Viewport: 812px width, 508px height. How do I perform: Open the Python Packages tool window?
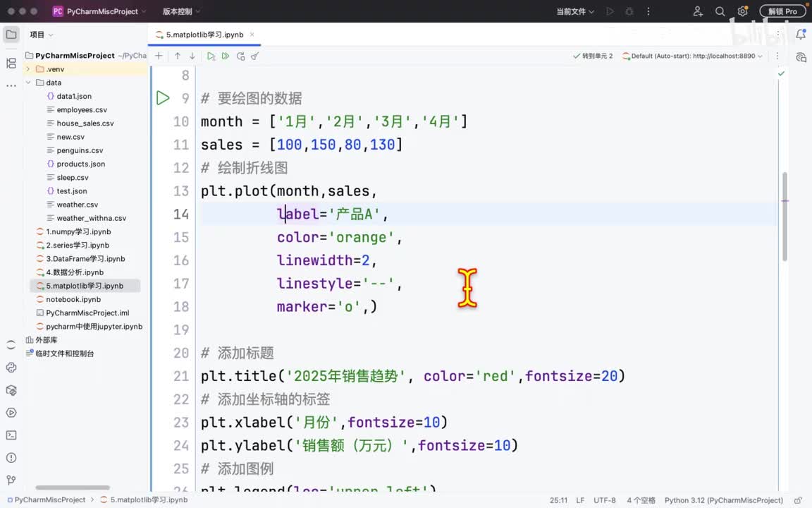point(11,390)
